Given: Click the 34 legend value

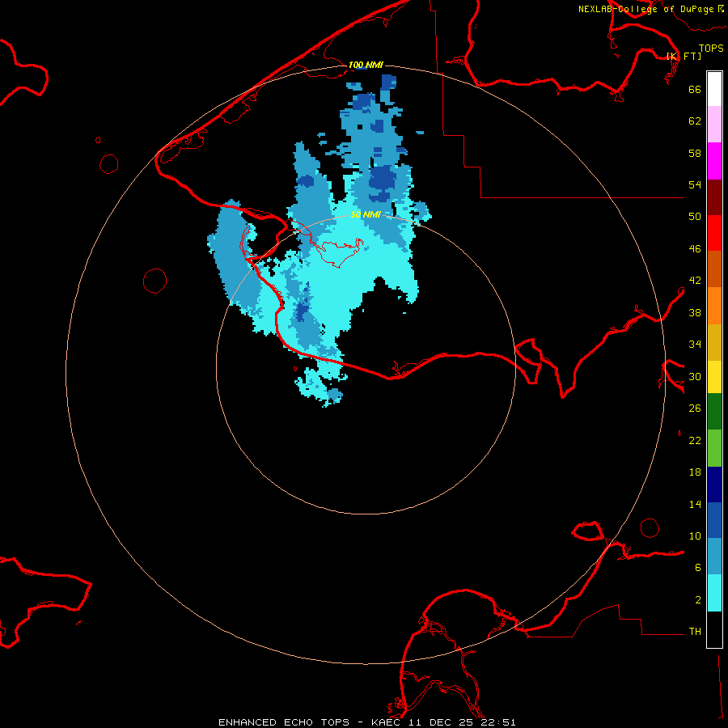Looking at the screenshot, I should tap(695, 345).
